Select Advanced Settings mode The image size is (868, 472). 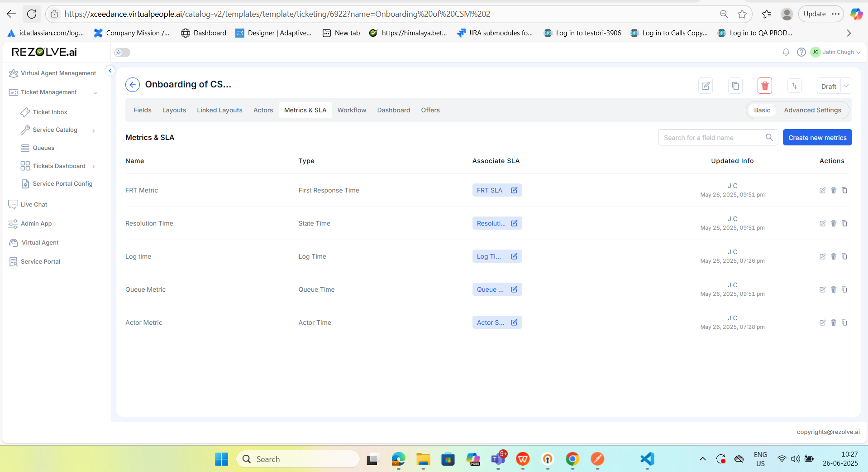click(x=812, y=110)
